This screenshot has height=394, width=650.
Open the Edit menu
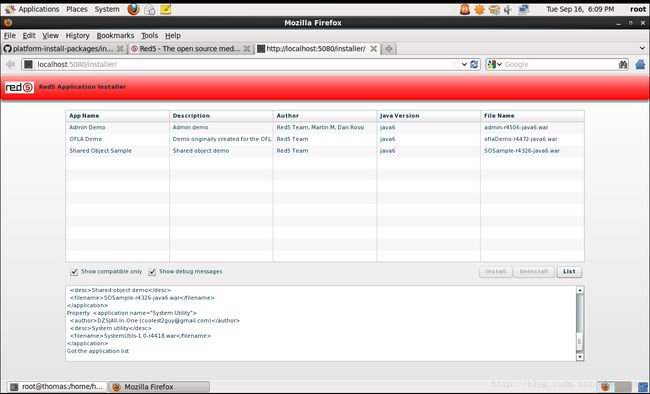[x=29, y=36]
